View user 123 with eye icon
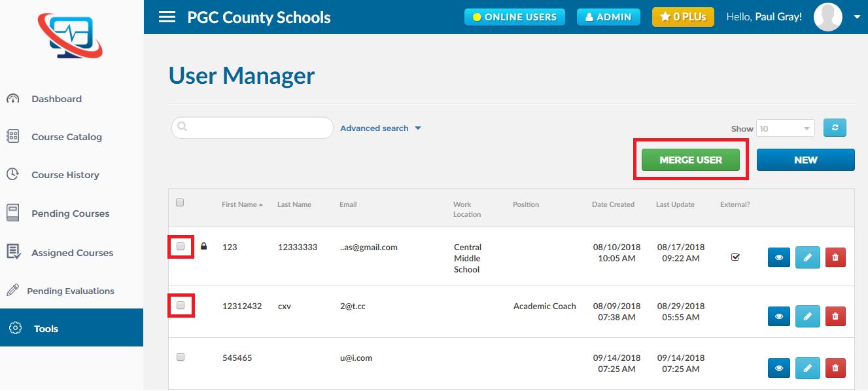Screen dimensions: 868x391 tap(778, 258)
